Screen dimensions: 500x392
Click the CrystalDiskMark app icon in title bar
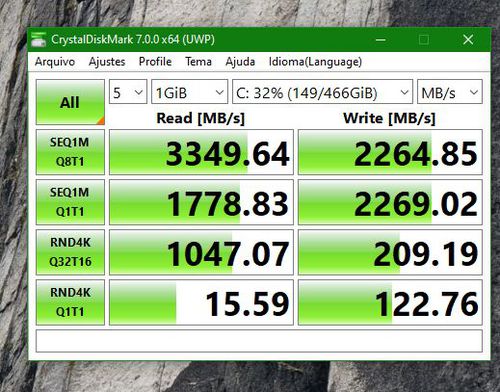38,39
